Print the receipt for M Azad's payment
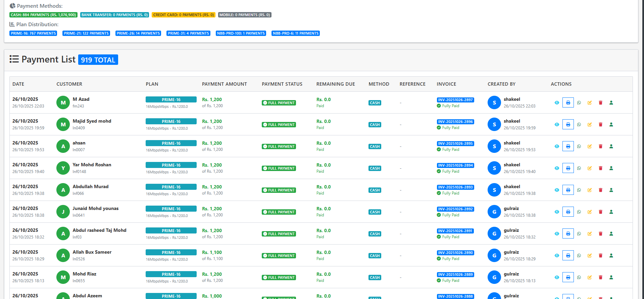Viewport: 644px width, 299px height. (568, 103)
